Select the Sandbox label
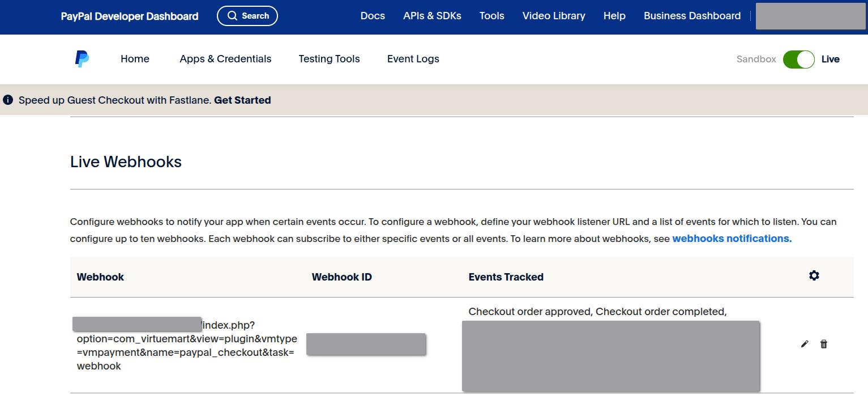This screenshot has width=868, height=395. 756,60
